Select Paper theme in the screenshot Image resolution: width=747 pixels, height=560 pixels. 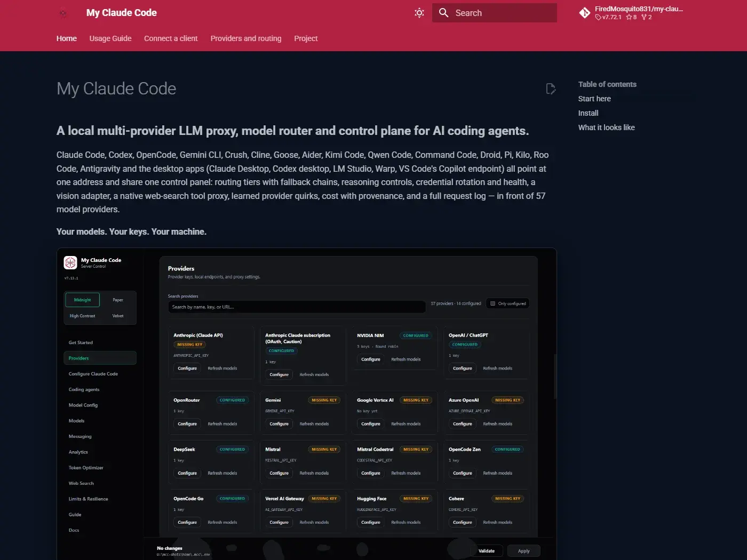(x=118, y=300)
